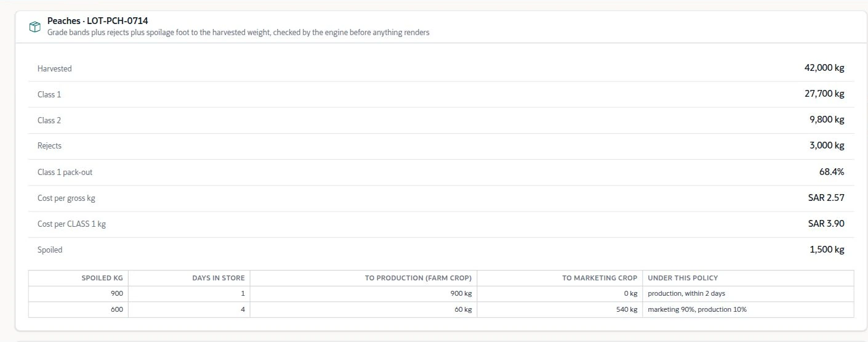This screenshot has width=868, height=342.
Task: Click the 900 kg to production cell
Action: point(364,294)
